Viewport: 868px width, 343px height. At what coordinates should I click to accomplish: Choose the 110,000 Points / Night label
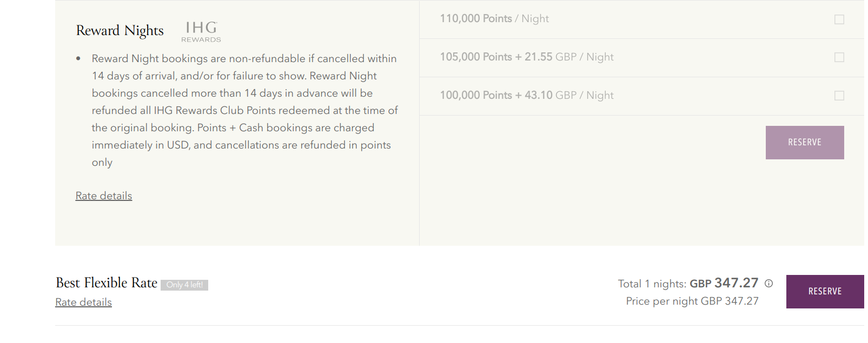click(x=494, y=19)
